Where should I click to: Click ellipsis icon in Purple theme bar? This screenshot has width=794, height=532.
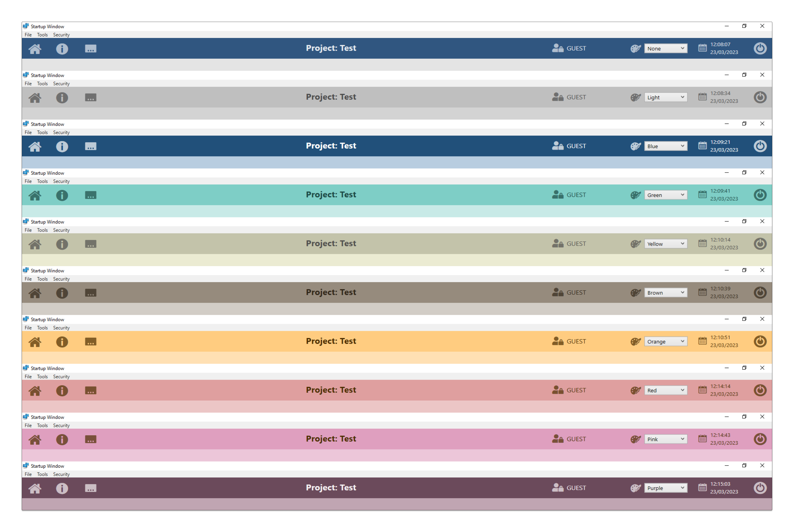pyautogui.click(x=90, y=488)
